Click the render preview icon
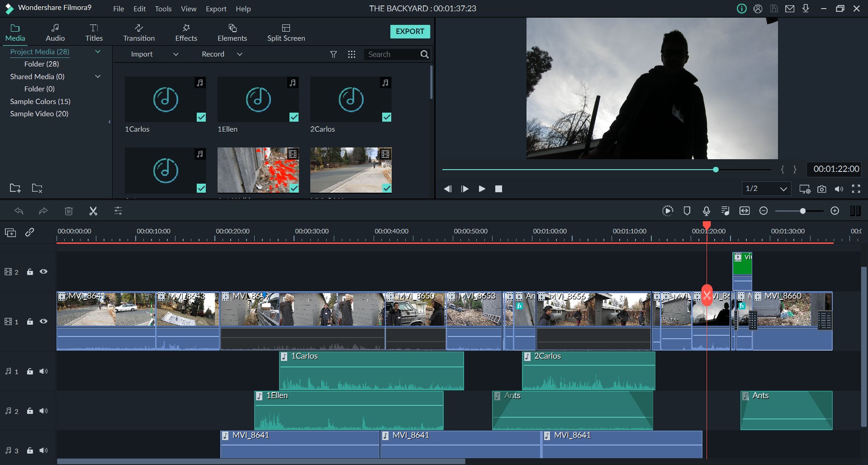 coord(668,211)
